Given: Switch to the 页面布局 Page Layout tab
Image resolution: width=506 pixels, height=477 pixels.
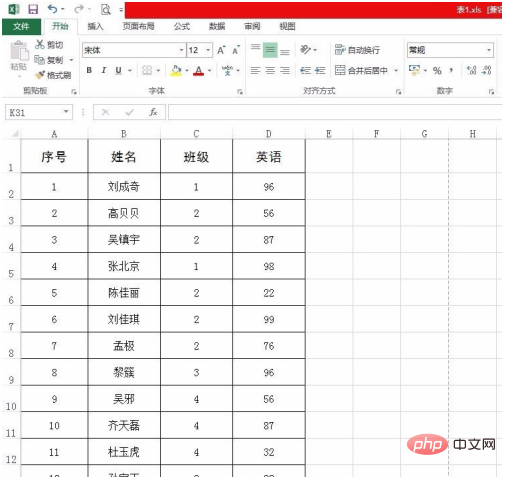Looking at the screenshot, I should [138, 27].
